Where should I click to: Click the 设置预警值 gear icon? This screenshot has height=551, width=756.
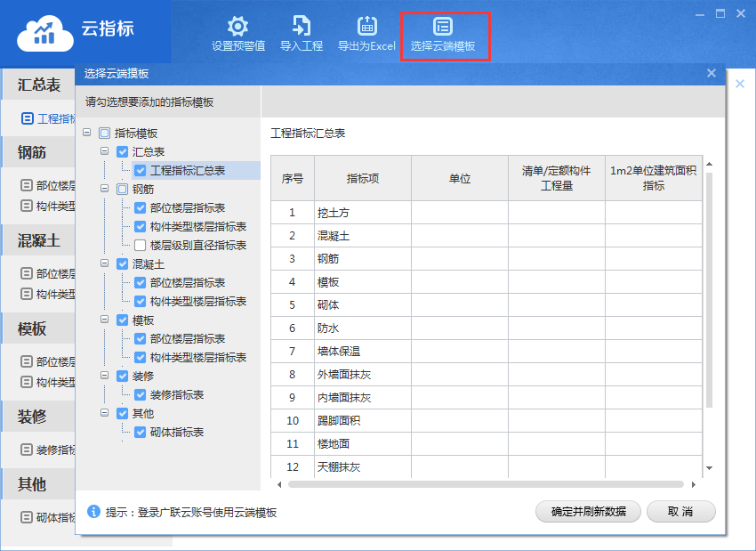(x=237, y=27)
